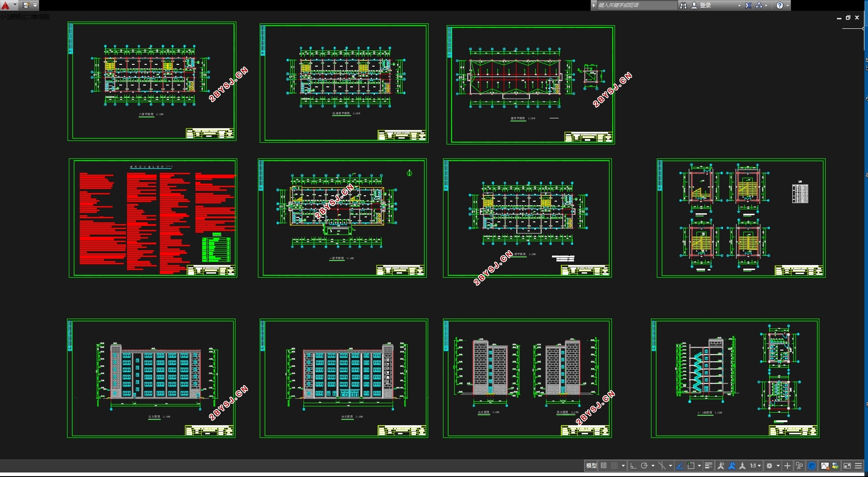Open the 二维线框 visual style menu

[x=37, y=17]
